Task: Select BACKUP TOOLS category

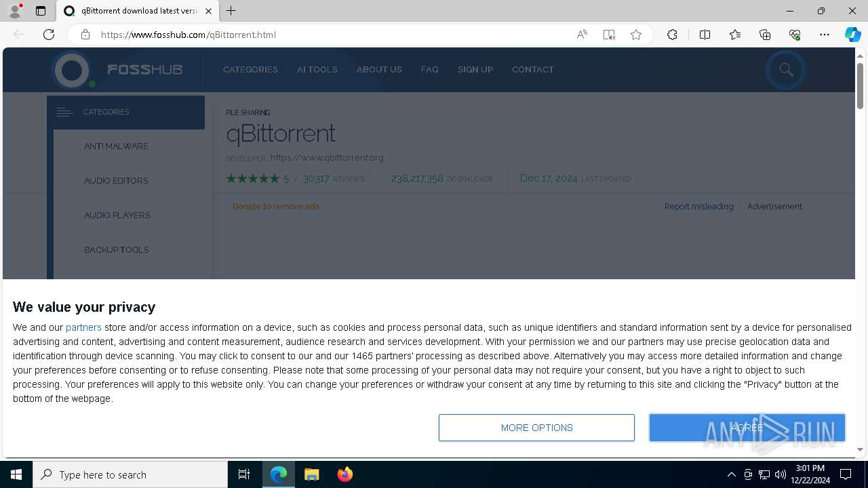Action: coord(117,250)
